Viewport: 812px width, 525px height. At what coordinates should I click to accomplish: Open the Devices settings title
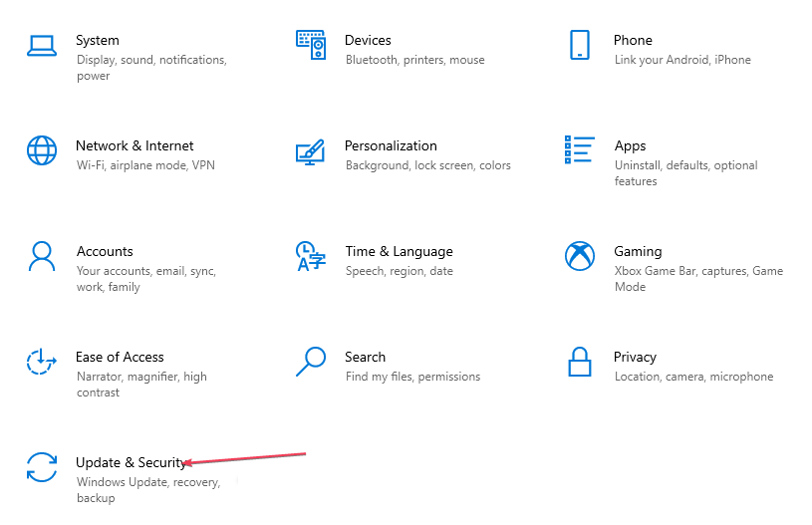[x=368, y=41]
